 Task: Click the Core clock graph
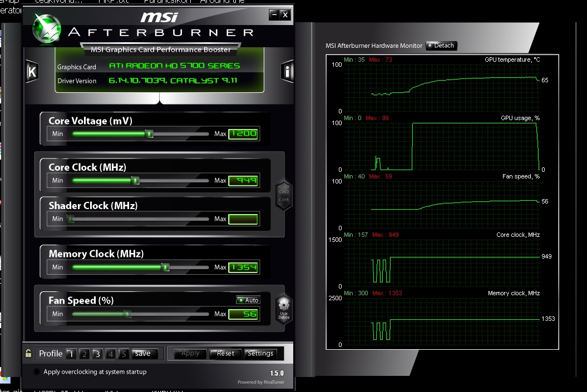[x=442, y=262]
